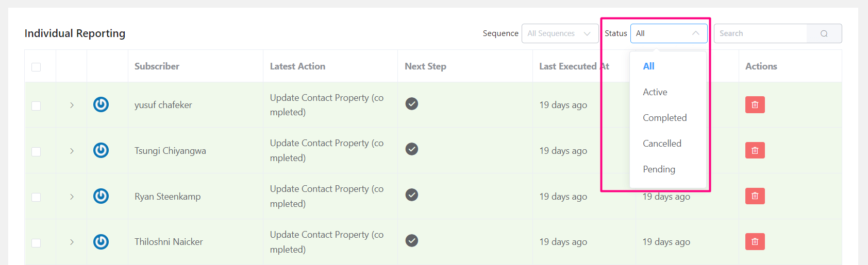Delete Thiloshni Naicker's entry via trash icon
The height and width of the screenshot is (265, 868).
(x=755, y=242)
